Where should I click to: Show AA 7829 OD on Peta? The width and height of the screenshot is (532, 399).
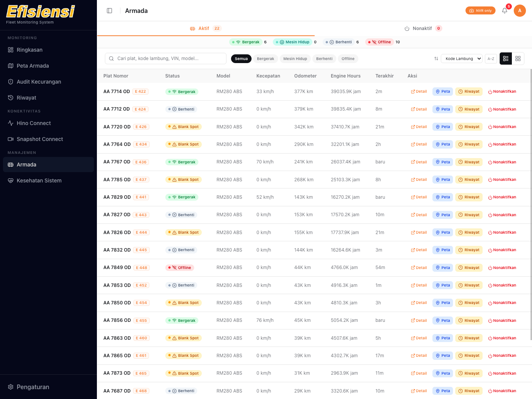point(443,197)
